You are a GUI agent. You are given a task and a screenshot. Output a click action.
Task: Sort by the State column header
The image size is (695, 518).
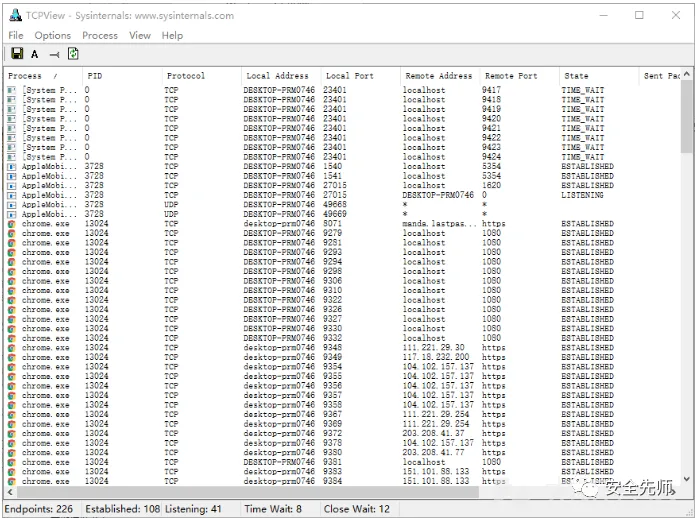click(599, 76)
